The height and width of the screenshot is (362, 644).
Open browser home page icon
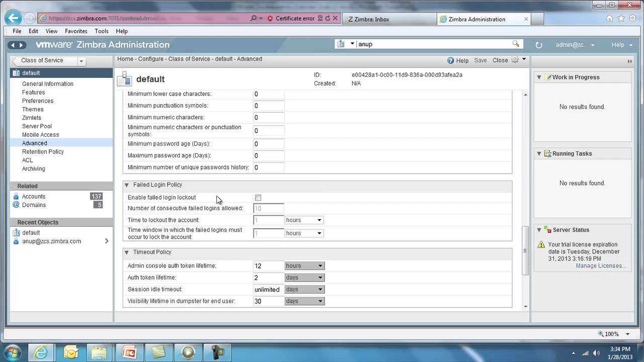pos(610,19)
